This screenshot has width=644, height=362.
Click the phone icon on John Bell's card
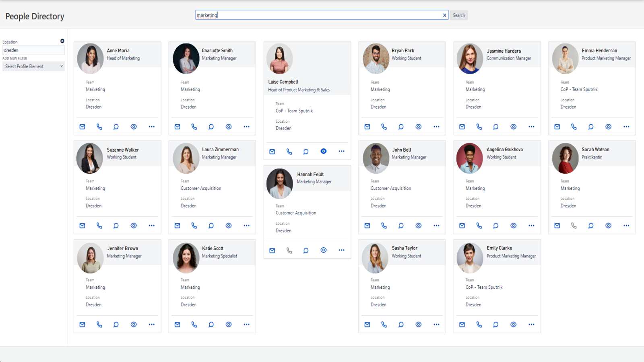click(384, 226)
